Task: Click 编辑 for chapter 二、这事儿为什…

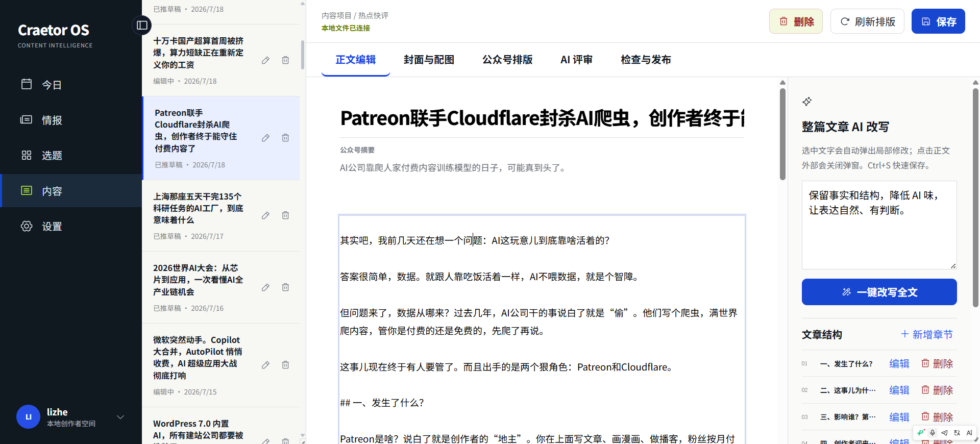Action: [899, 390]
